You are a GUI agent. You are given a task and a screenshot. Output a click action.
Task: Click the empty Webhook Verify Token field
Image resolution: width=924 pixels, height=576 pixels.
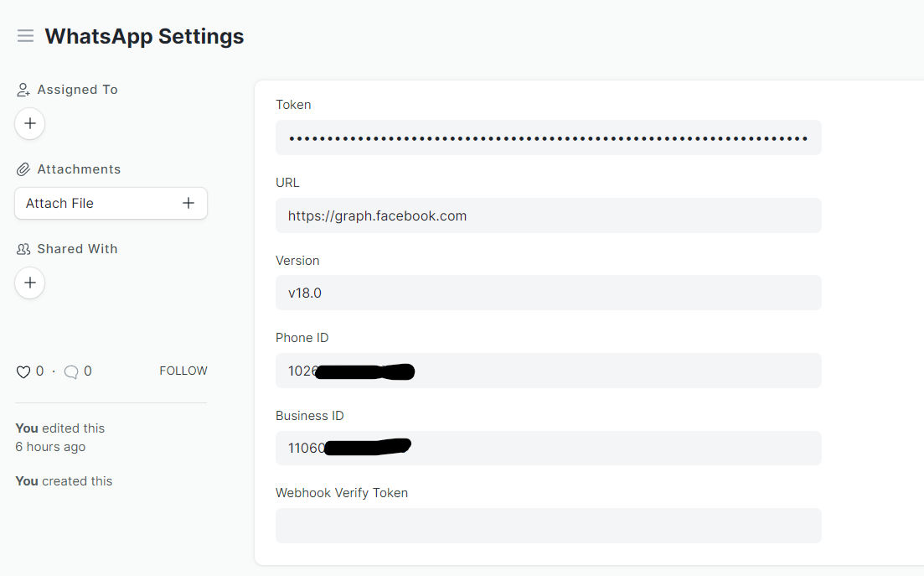[x=548, y=526]
